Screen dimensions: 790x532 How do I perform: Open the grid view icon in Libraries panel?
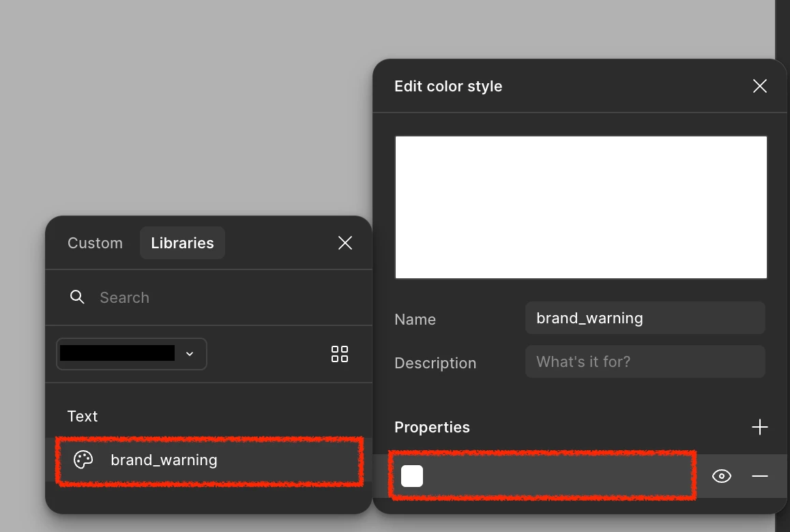tap(340, 354)
